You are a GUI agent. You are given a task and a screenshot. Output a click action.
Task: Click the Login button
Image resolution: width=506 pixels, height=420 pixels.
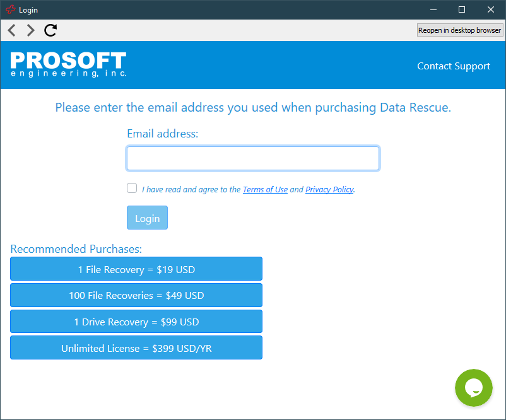pos(147,218)
